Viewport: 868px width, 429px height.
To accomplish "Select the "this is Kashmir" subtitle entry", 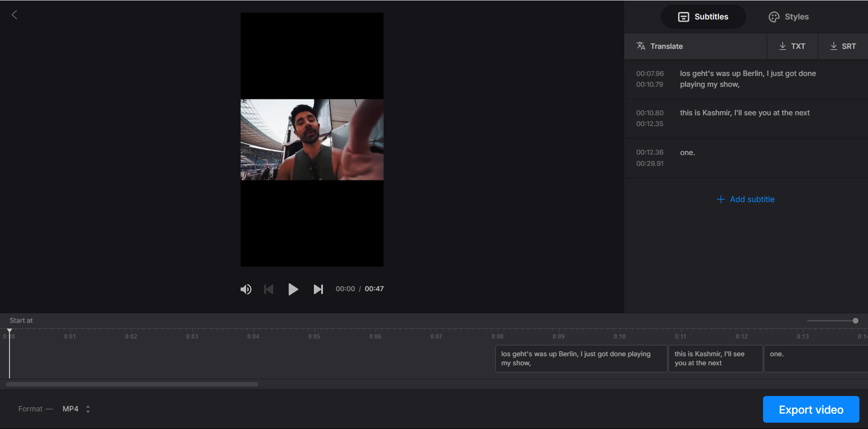I will [745, 118].
